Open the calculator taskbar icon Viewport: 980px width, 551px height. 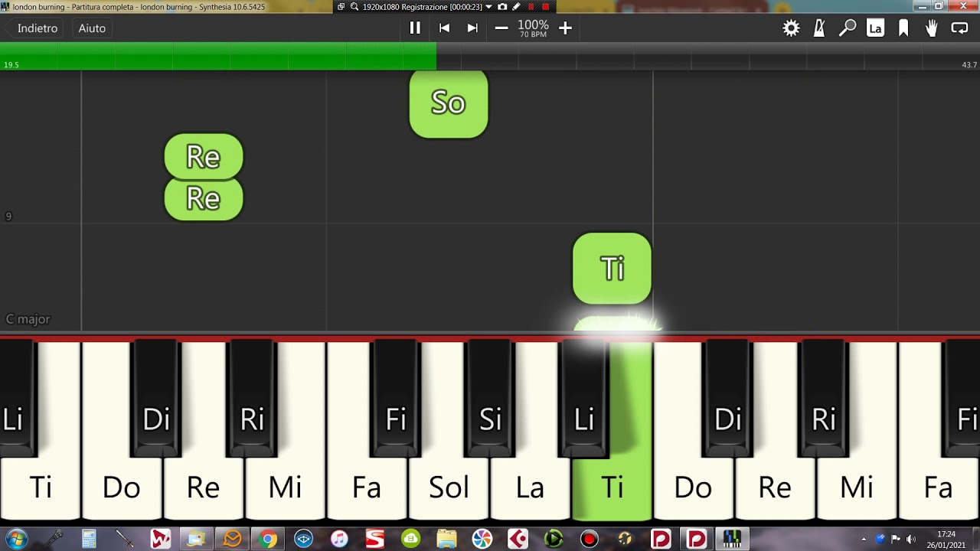pos(89,540)
